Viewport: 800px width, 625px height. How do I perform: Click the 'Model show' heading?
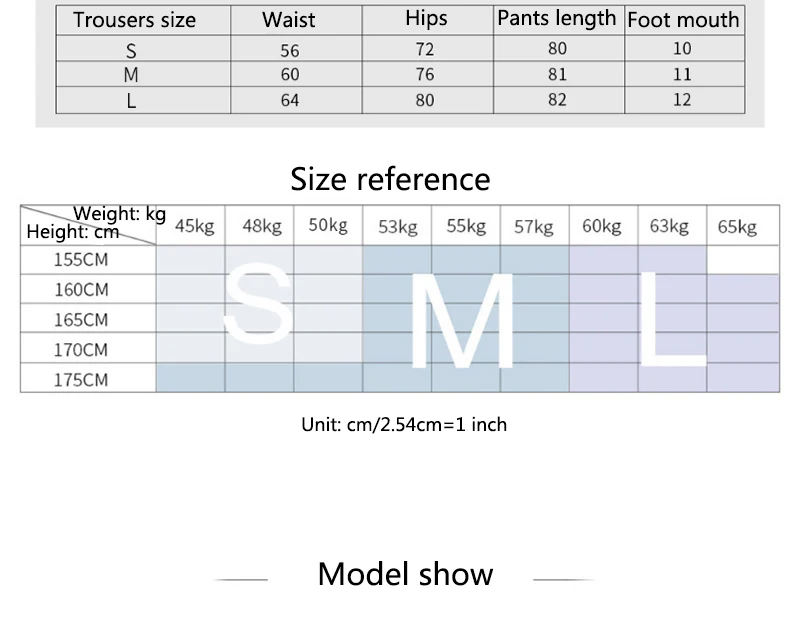[x=406, y=574]
